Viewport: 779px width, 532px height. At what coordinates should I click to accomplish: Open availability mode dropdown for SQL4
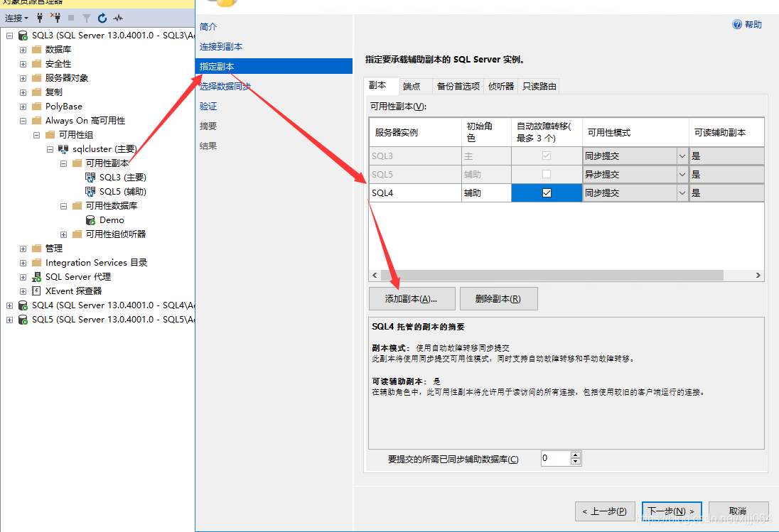coord(682,193)
